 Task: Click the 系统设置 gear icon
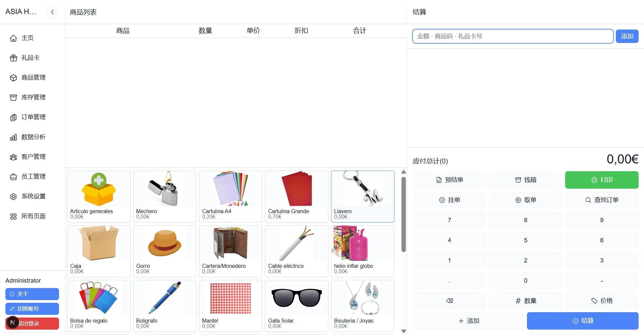[x=13, y=197]
